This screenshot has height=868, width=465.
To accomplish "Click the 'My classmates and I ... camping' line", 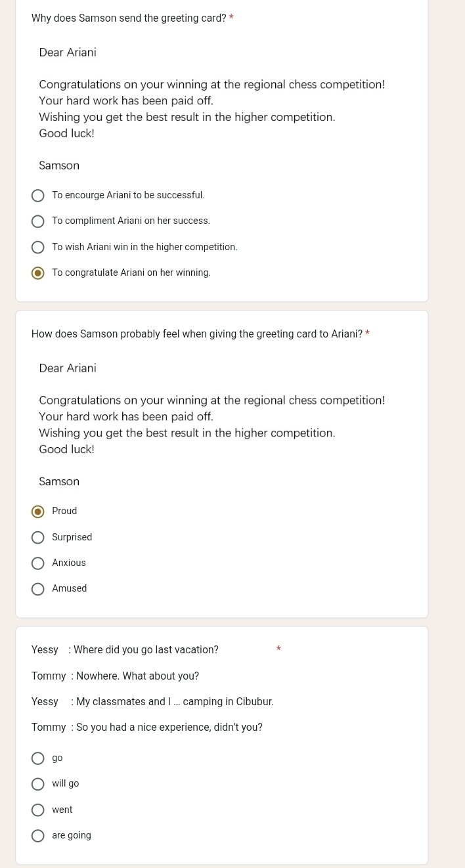I will tap(152, 702).
